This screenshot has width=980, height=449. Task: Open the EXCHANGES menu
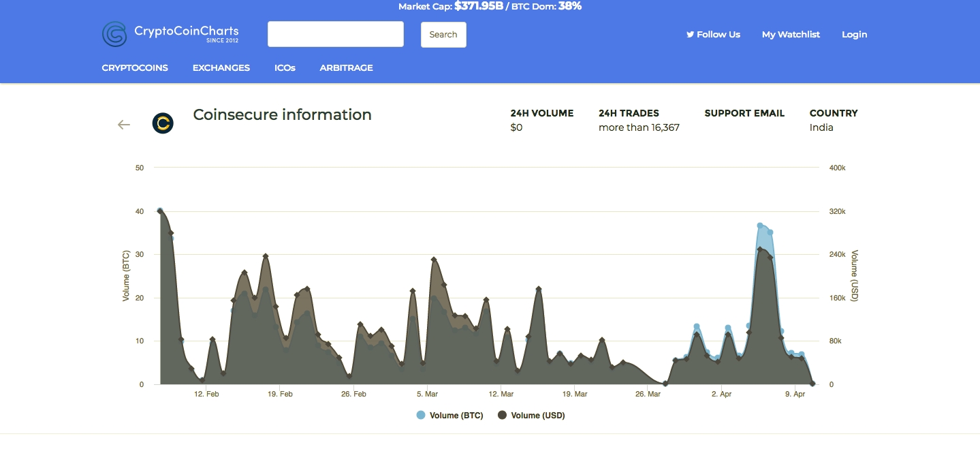221,68
